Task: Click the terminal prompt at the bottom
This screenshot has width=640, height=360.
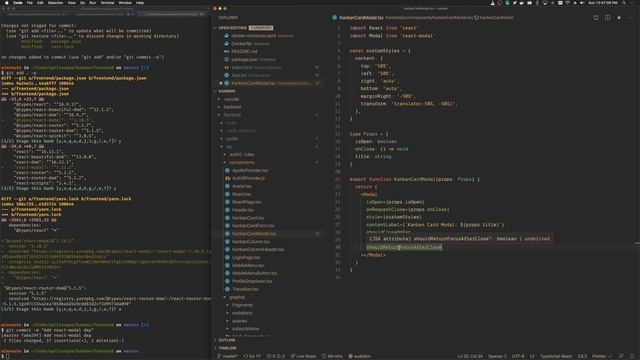Action: click(4, 357)
